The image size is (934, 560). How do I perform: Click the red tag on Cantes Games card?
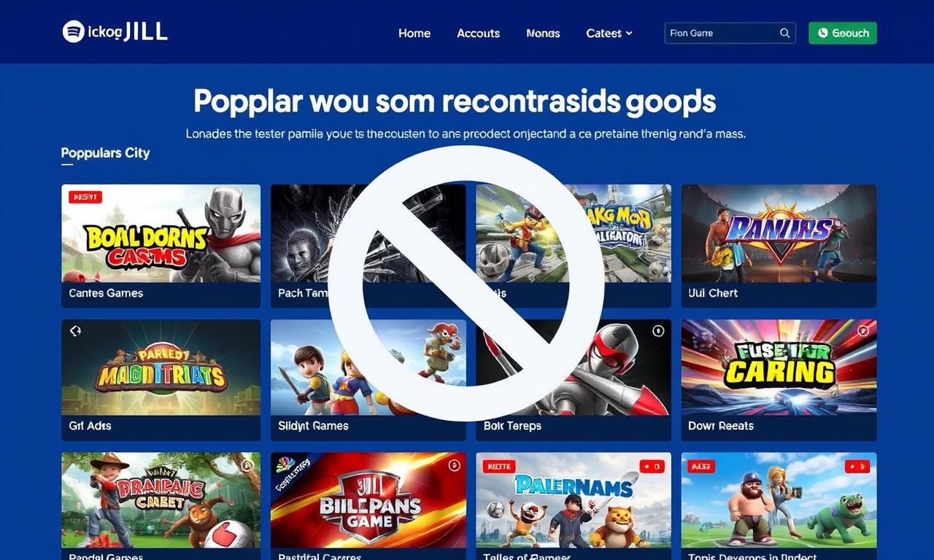pos(85,197)
